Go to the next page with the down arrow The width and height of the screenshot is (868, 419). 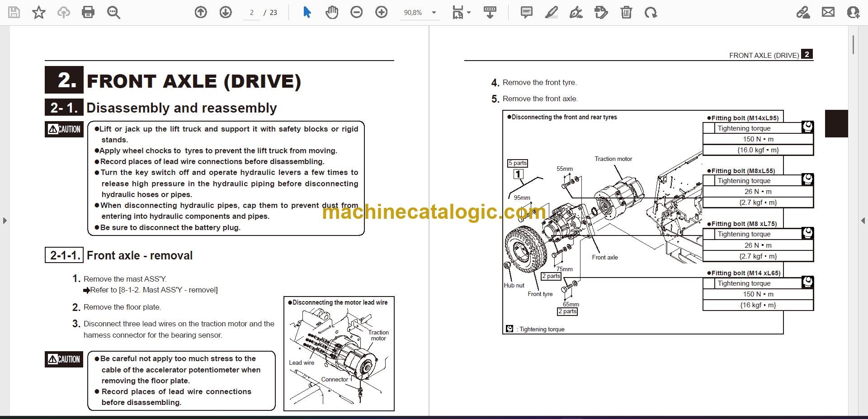[226, 12]
